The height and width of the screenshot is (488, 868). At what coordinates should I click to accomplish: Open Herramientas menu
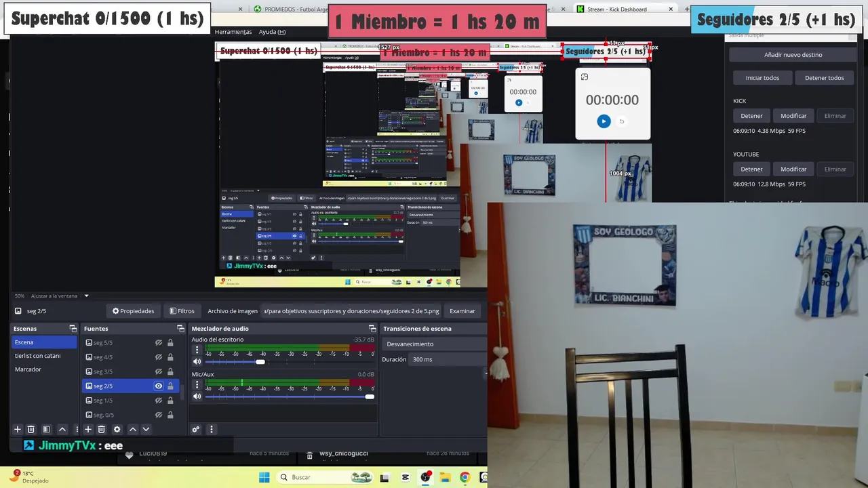pos(233,32)
